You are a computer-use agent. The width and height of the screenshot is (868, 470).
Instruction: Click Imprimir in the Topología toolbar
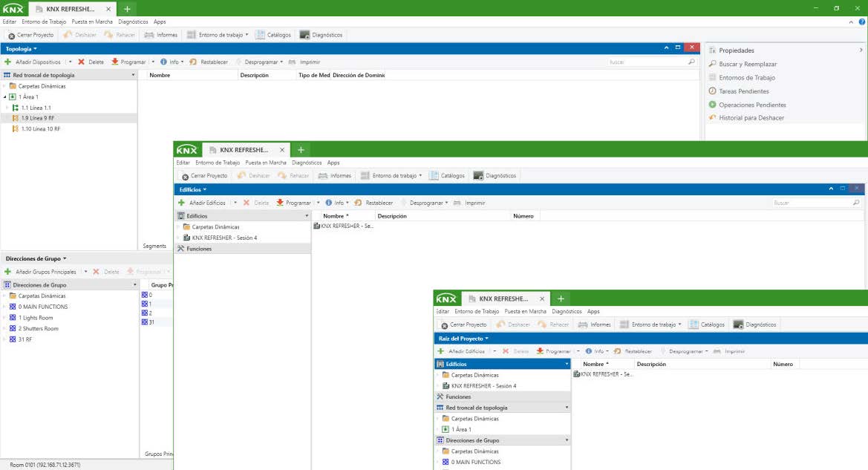click(304, 62)
